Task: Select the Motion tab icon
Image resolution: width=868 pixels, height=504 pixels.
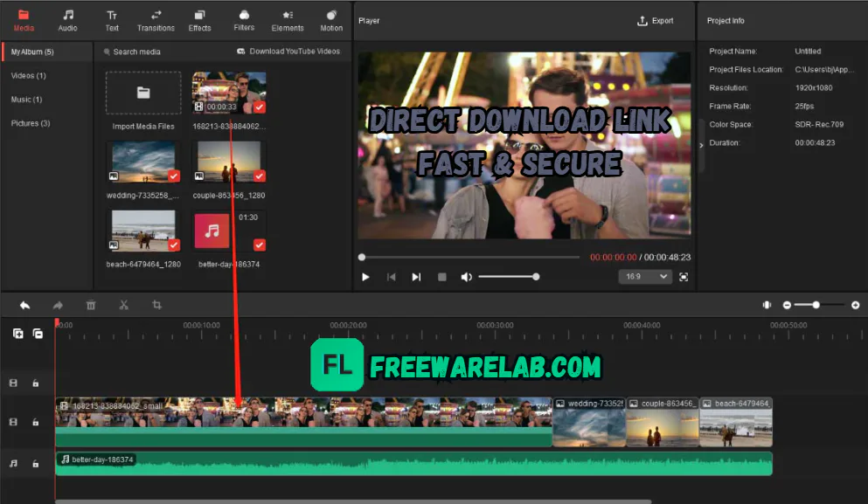Action: click(331, 19)
